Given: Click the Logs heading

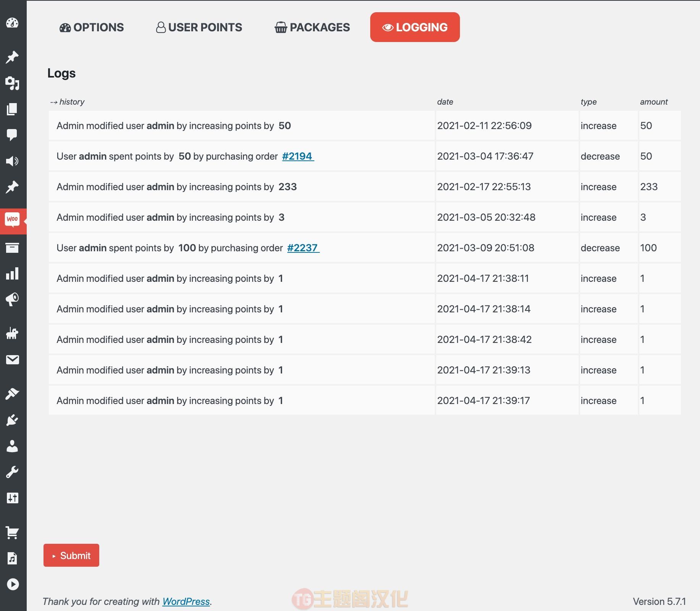Looking at the screenshot, I should point(61,73).
